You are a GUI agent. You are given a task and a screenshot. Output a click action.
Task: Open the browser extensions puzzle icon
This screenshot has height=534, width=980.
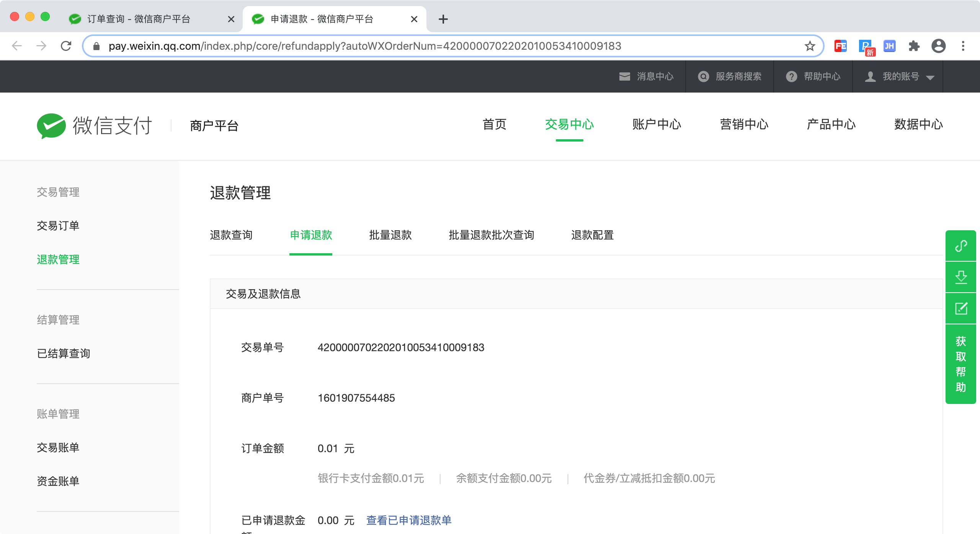[x=914, y=46]
